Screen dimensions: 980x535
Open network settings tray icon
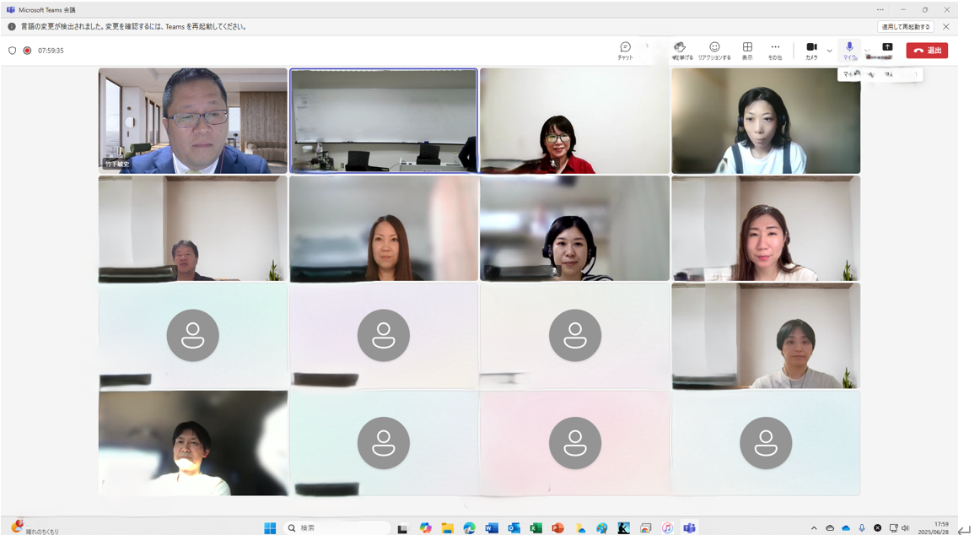pyautogui.click(x=893, y=528)
